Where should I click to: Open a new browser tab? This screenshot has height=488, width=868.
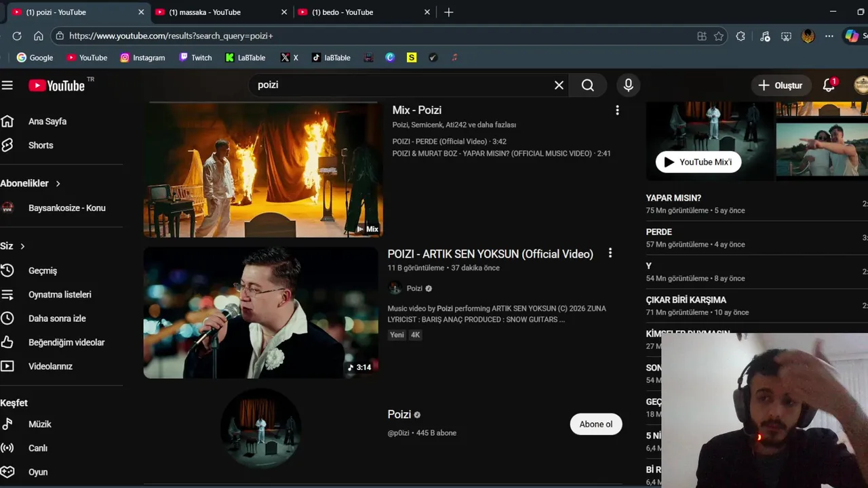click(x=448, y=12)
